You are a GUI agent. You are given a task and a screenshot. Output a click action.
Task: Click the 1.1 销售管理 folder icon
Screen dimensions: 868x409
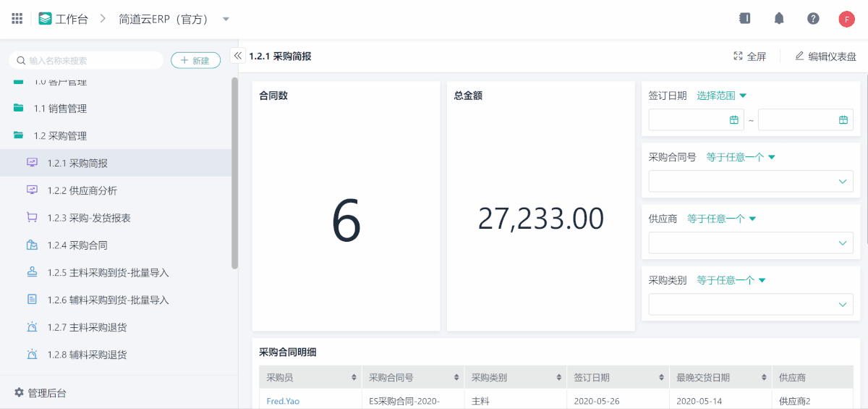click(19, 109)
